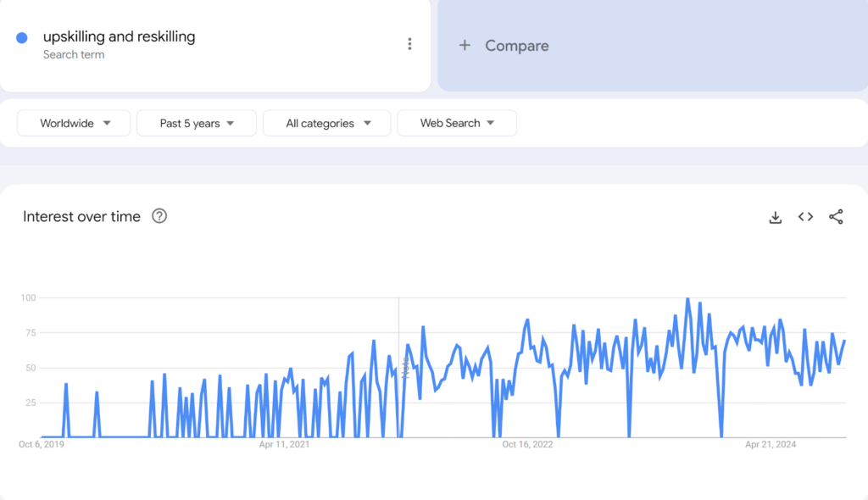Viewport: 868px width, 500px height.
Task: Click the plus icon beside Compare
Action: point(465,46)
